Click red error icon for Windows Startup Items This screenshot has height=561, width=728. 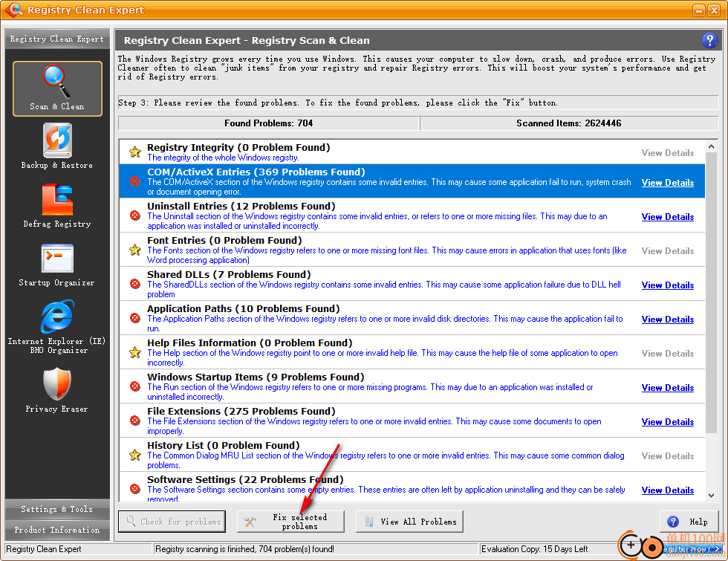[x=135, y=386]
